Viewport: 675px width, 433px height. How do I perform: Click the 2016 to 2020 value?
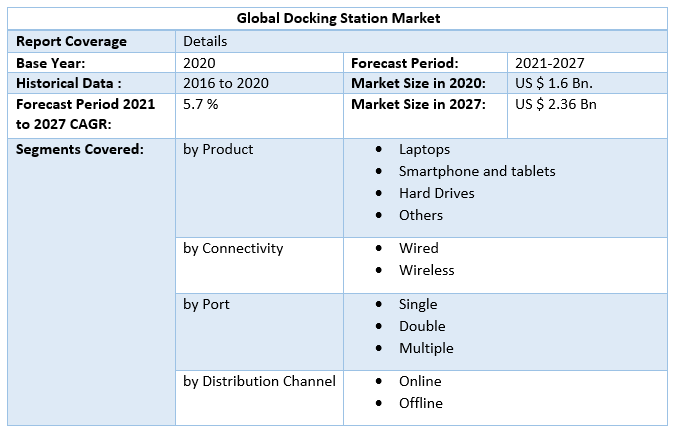[x=226, y=83]
